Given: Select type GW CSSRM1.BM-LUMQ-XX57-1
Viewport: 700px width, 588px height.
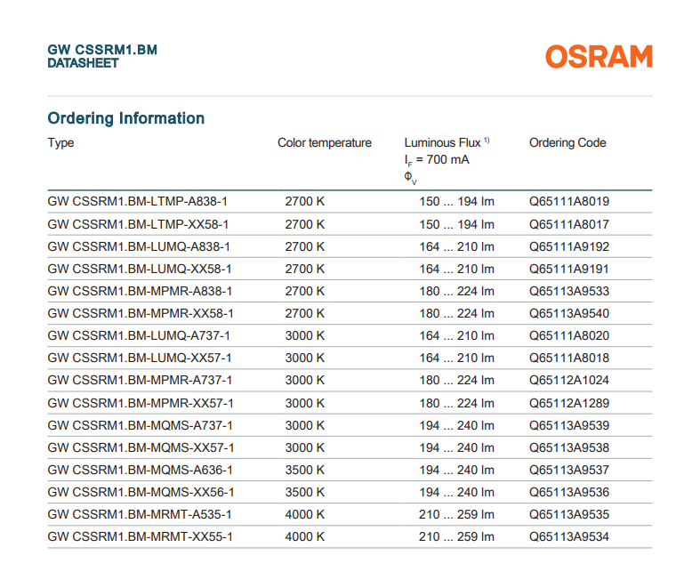Looking at the screenshot, I should point(140,358).
